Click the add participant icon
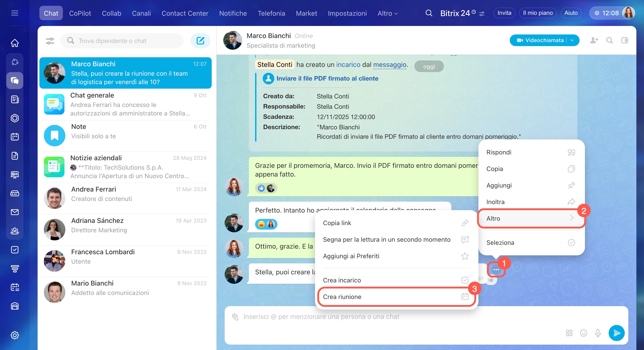Image resolution: width=644 pixels, height=350 pixels. point(594,40)
